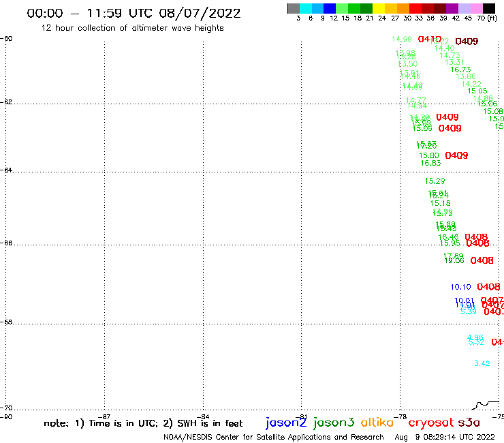Click the dark blue swatch in the color scale
The width and height of the screenshot is (504, 443).
(x=330, y=8)
